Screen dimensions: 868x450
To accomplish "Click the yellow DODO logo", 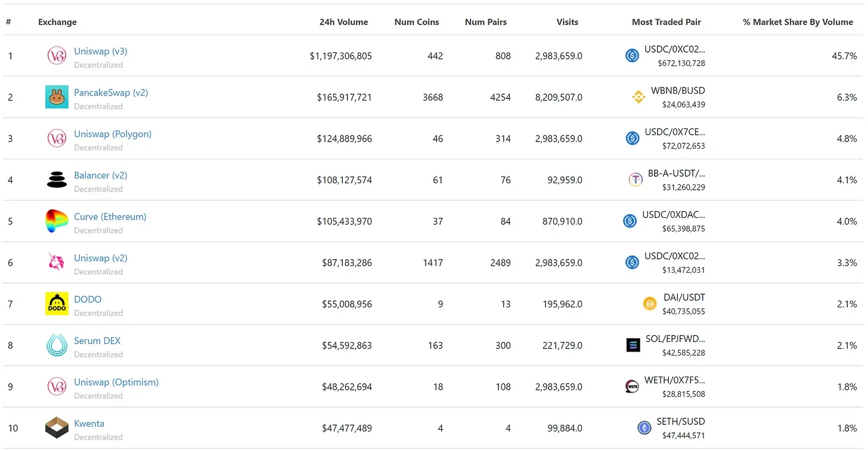I will tap(57, 304).
